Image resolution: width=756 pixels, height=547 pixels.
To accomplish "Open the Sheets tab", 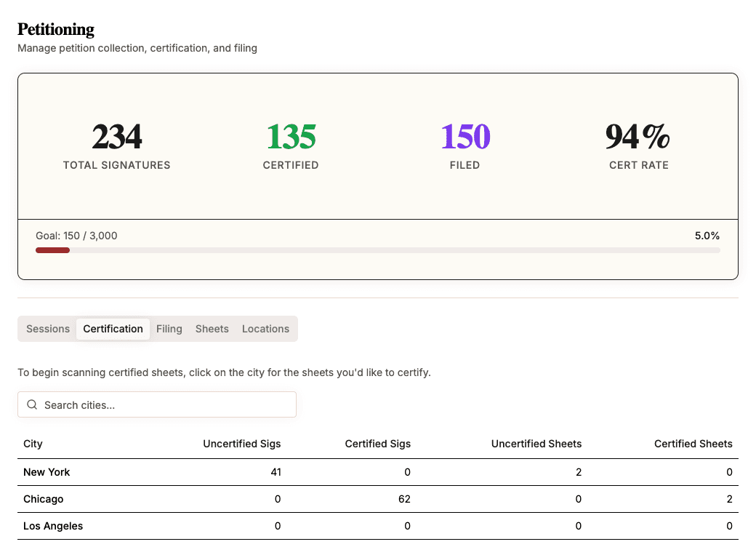I will (212, 329).
